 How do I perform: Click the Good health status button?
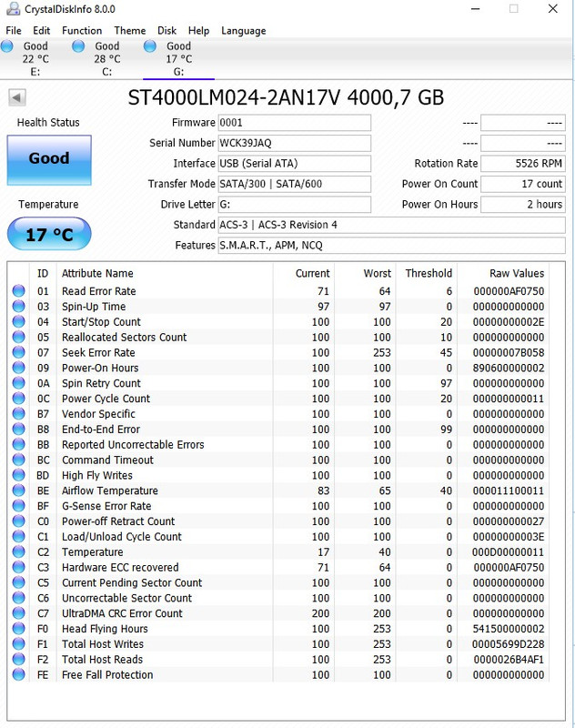pos(49,160)
